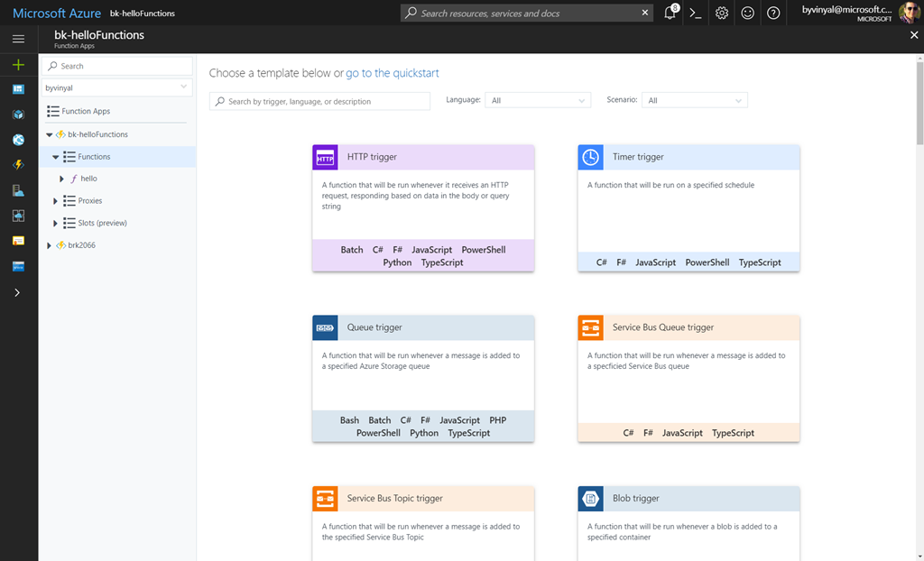Click the Blob trigger icon
The height and width of the screenshot is (561, 924).
pyautogui.click(x=590, y=499)
